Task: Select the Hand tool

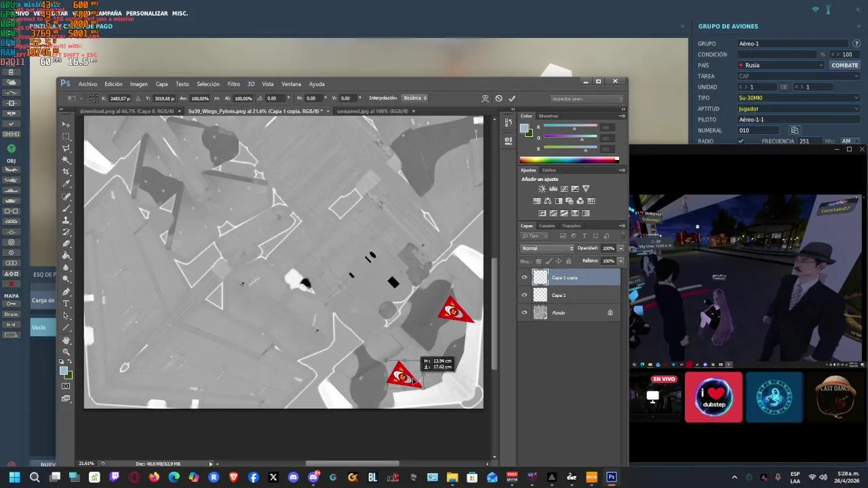Action: [66, 340]
